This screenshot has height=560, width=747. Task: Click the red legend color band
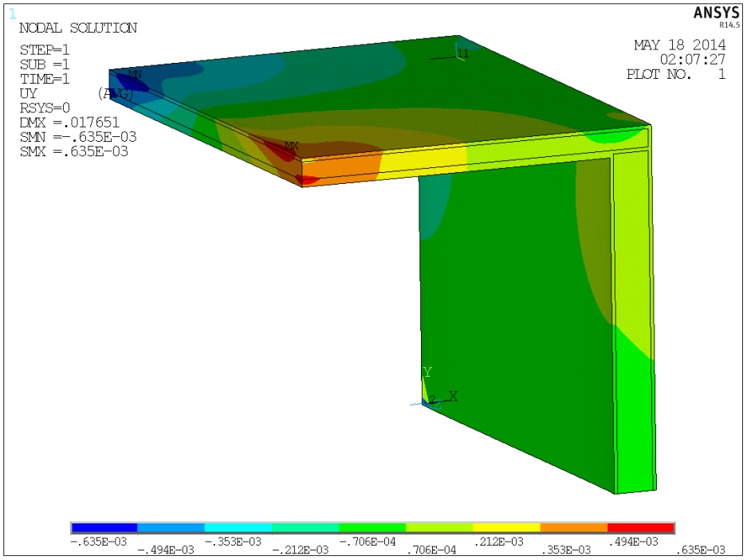click(x=641, y=527)
